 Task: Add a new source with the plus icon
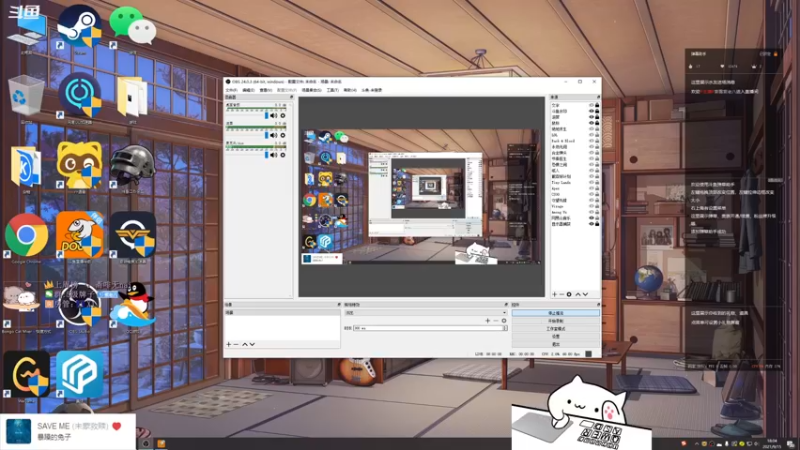(555, 294)
